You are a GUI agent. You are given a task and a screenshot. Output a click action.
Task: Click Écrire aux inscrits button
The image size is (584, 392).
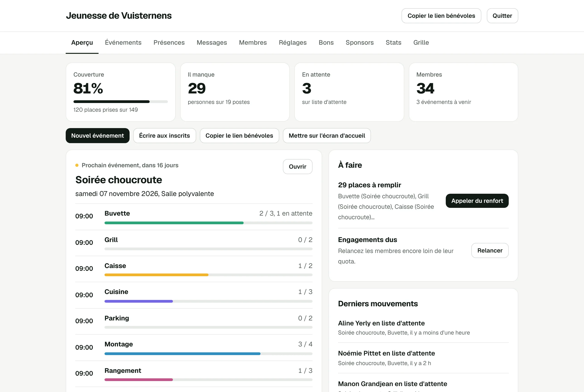tap(164, 136)
